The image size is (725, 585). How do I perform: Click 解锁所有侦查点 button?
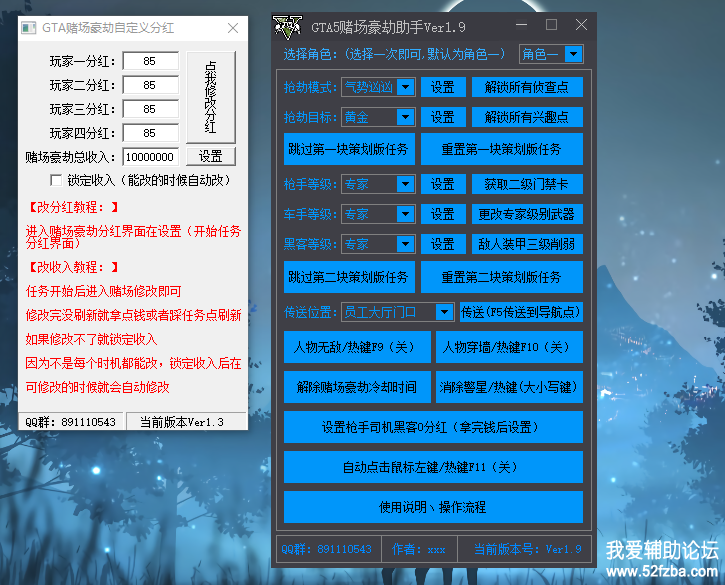click(x=527, y=87)
